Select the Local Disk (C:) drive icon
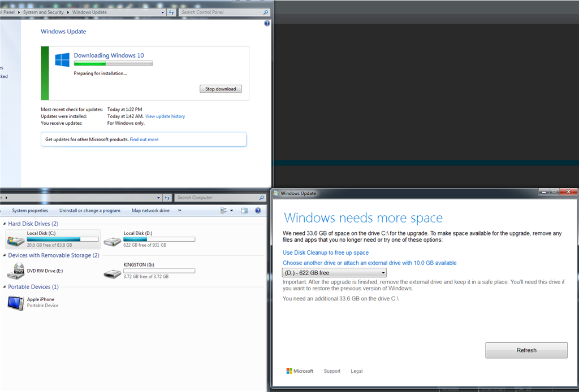Screen dimensions: 579x392 click(16, 241)
